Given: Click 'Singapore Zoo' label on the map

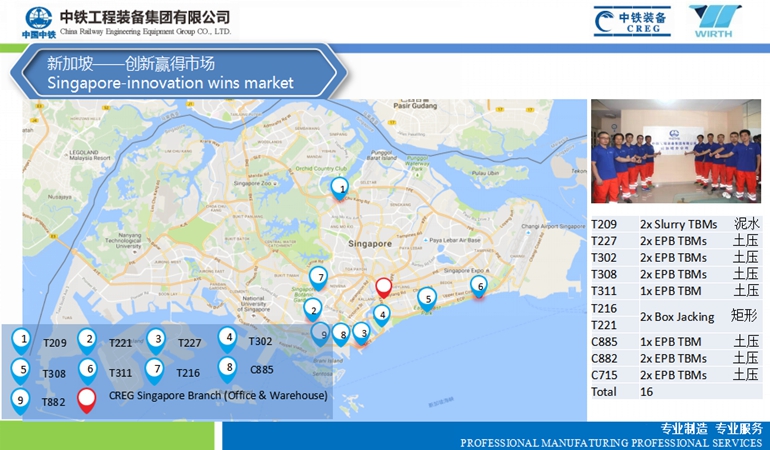Looking at the screenshot, I should point(252,183).
